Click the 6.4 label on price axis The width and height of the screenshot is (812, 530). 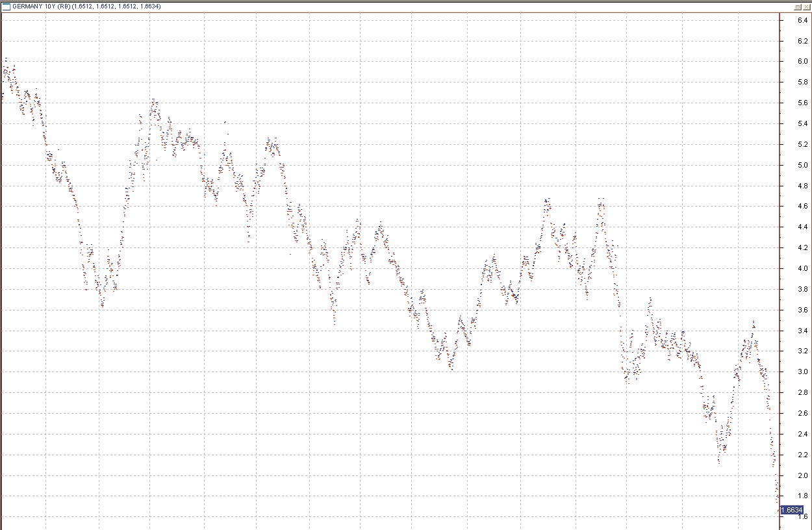click(x=802, y=21)
